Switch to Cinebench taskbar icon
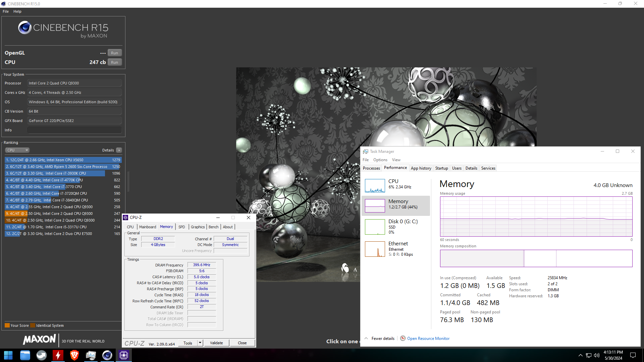 pyautogui.click(x=107, y=355)
